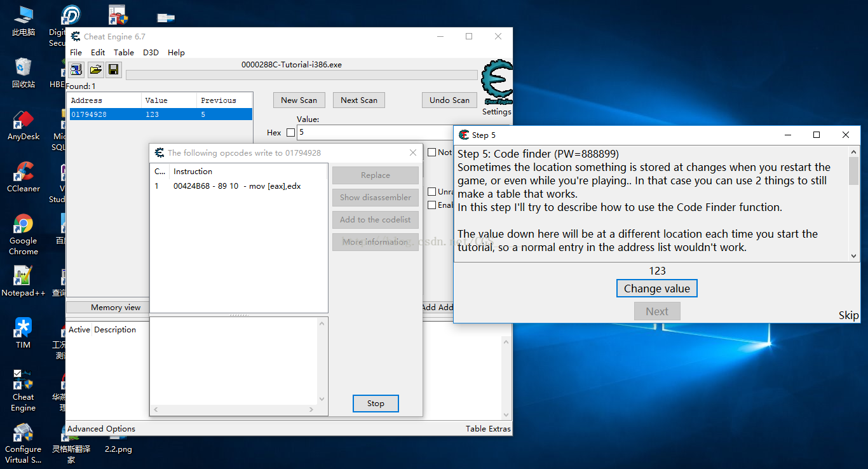Click the opcodes dialog title bar icon
The height and width of the screenshot is (469, 868).
[159, 153]
